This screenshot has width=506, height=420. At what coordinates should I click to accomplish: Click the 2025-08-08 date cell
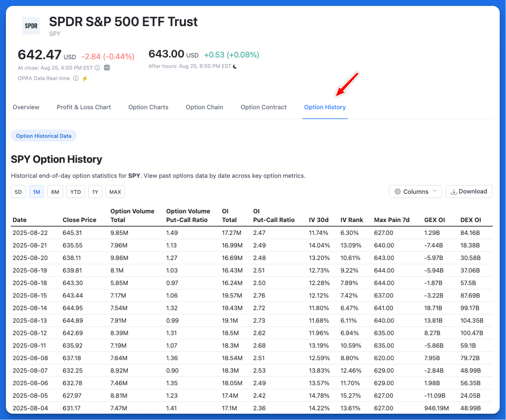point(30,358)
